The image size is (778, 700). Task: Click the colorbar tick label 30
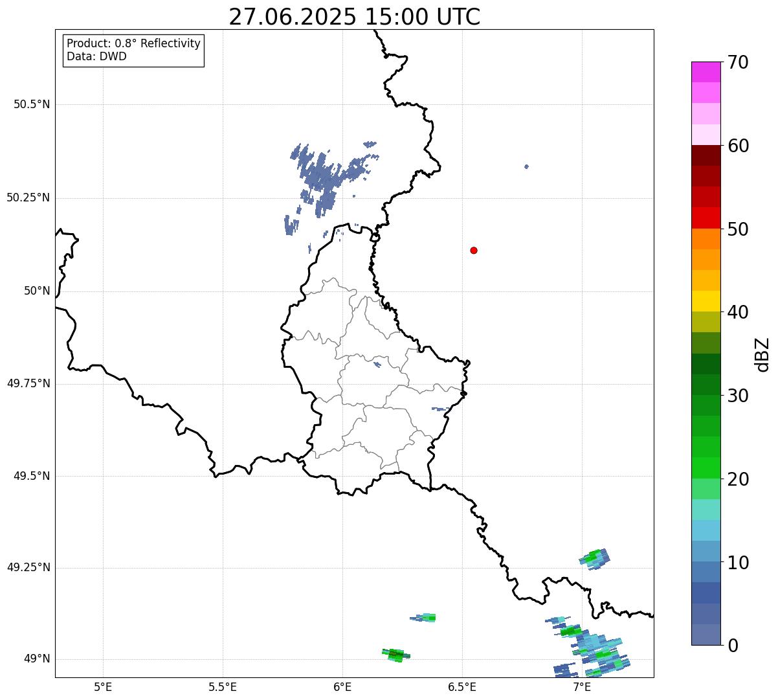739,396
